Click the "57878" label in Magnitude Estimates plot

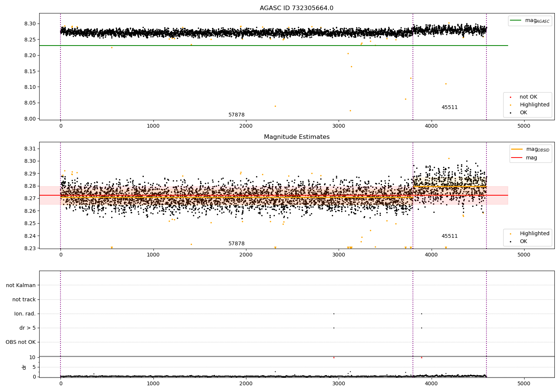(237, 244)
